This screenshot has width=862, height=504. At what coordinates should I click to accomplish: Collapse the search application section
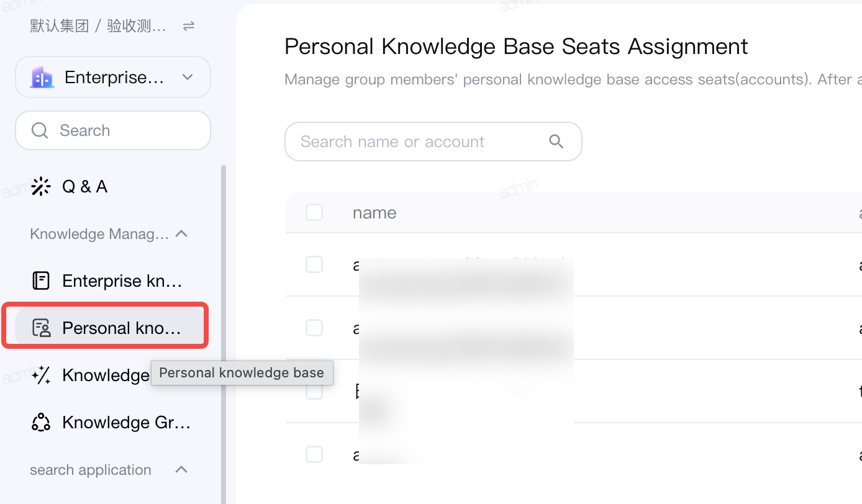click(181, 469)
